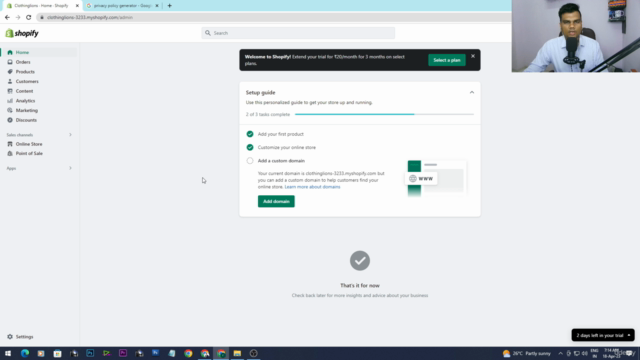Open the Analytics page

point(25,101)
